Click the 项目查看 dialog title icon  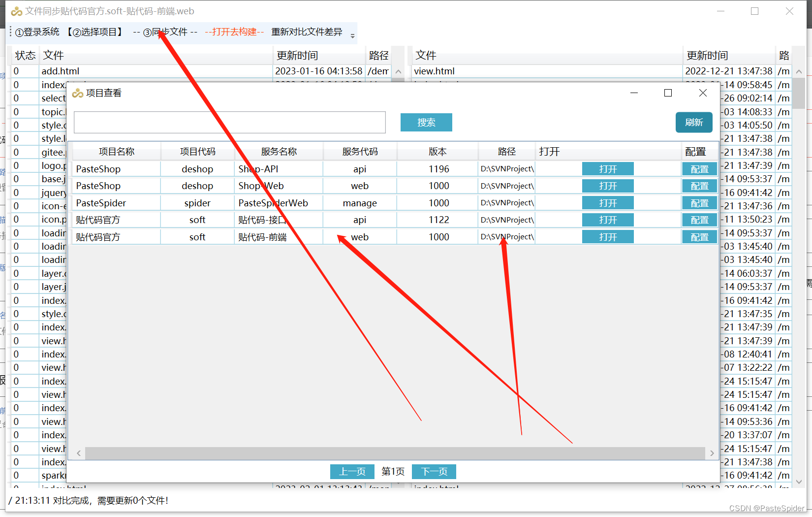tap(78, 93)
